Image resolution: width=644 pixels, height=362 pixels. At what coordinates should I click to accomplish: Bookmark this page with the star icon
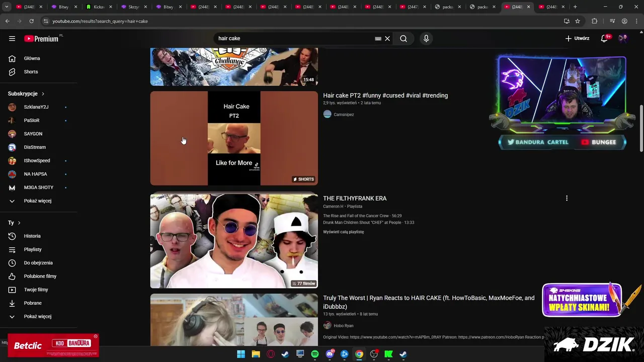(x=578, y=21)
